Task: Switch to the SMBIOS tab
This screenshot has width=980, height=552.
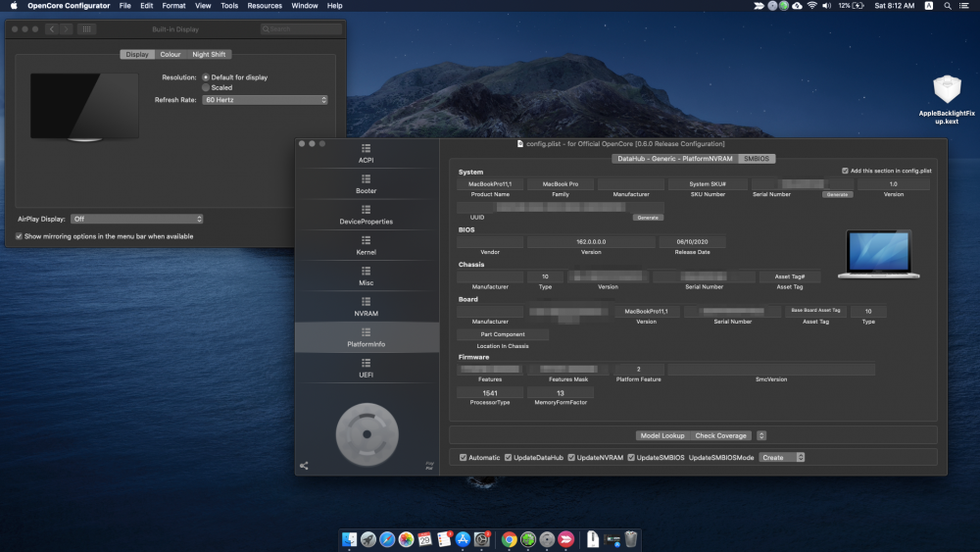Action: [757, 159]
